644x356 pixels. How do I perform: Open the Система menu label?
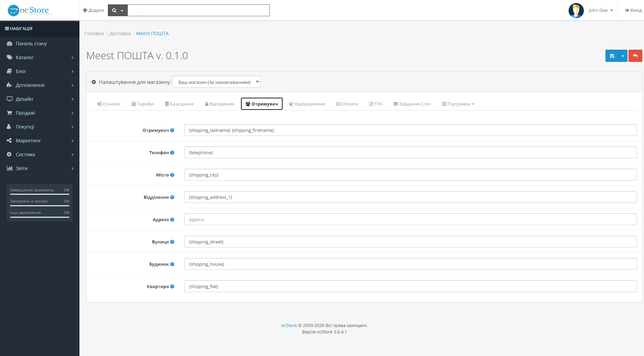(25, 155)
